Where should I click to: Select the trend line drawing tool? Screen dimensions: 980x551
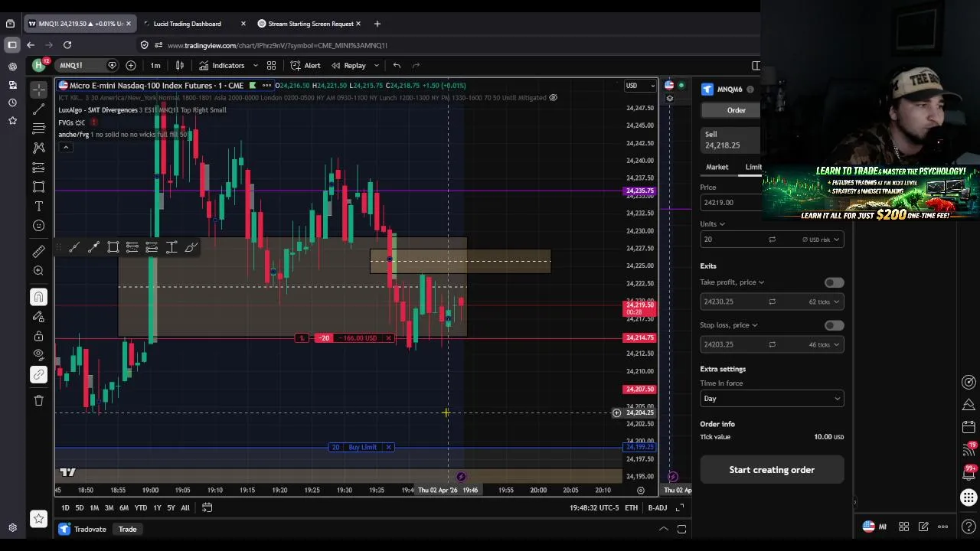39,109
